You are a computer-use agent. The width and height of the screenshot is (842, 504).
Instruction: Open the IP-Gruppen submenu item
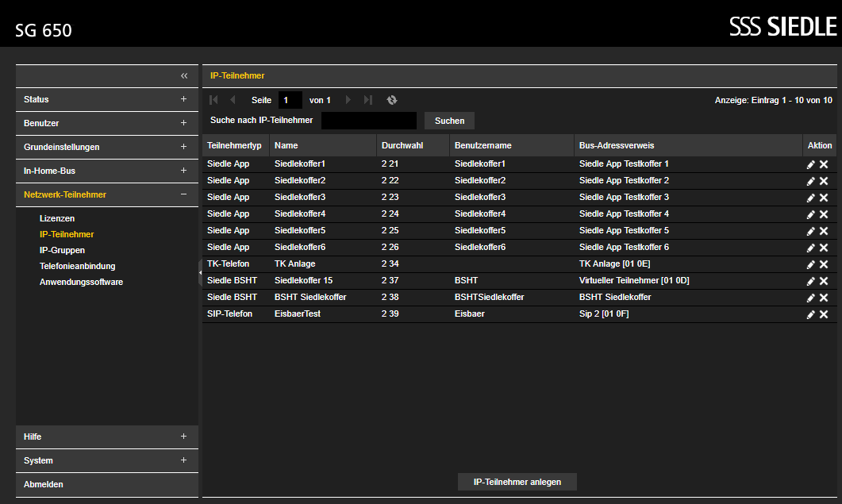click(x=62, y=250)
